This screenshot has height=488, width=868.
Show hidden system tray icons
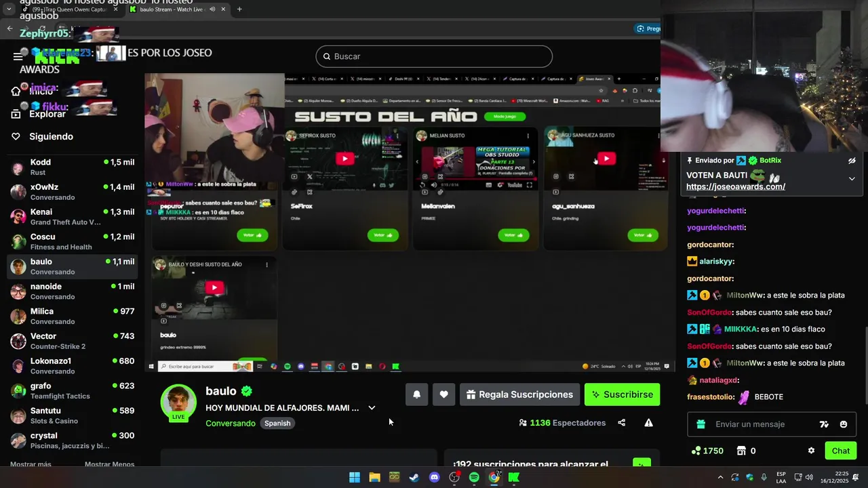click(720, 477)
